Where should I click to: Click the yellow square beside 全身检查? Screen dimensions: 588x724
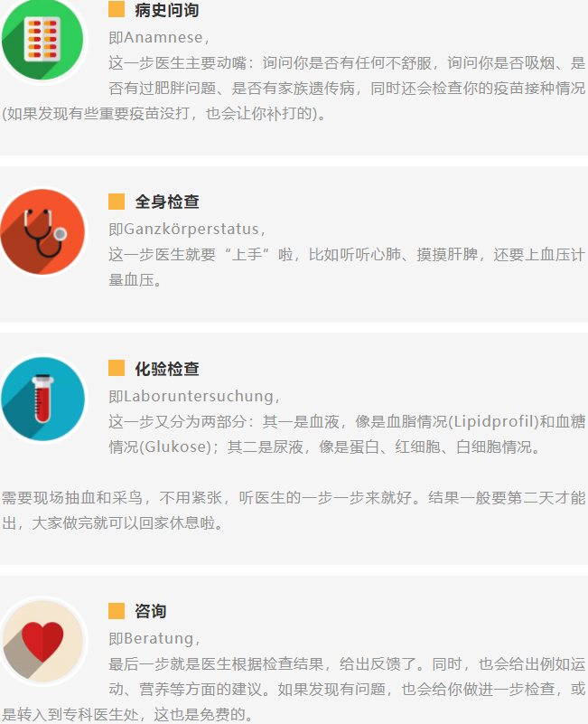tap(117, 202)
